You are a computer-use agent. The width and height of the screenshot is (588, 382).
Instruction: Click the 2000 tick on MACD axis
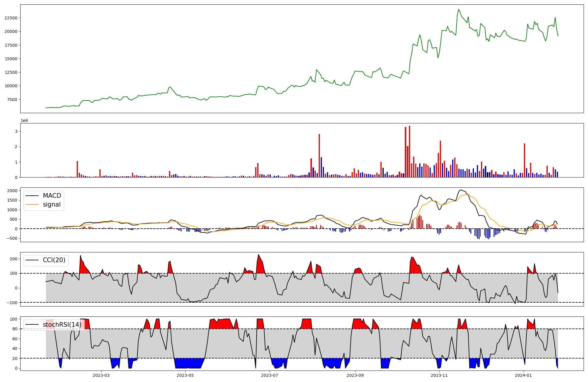point(12,191)
